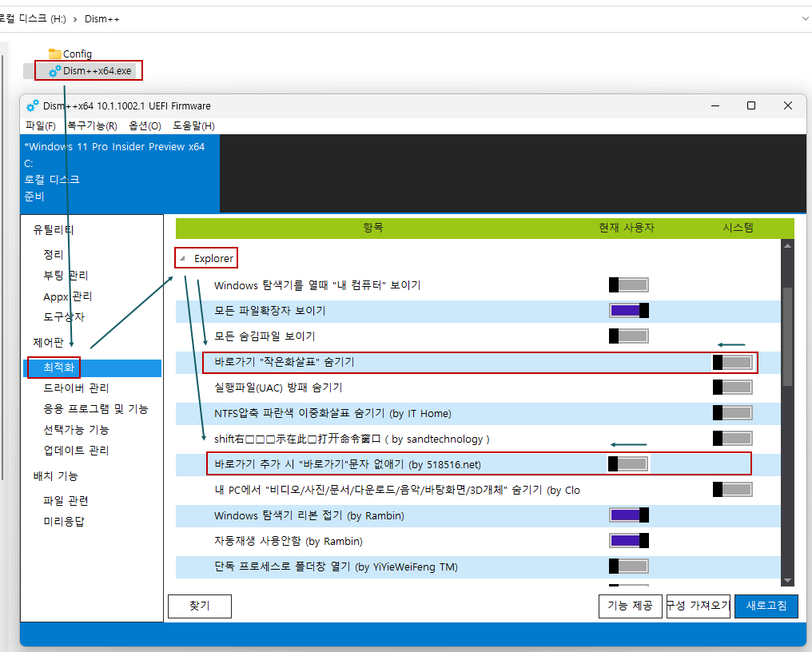Select the 정리 sidebar item
This screenshot has width=812, height=652.
pos(54,254)
